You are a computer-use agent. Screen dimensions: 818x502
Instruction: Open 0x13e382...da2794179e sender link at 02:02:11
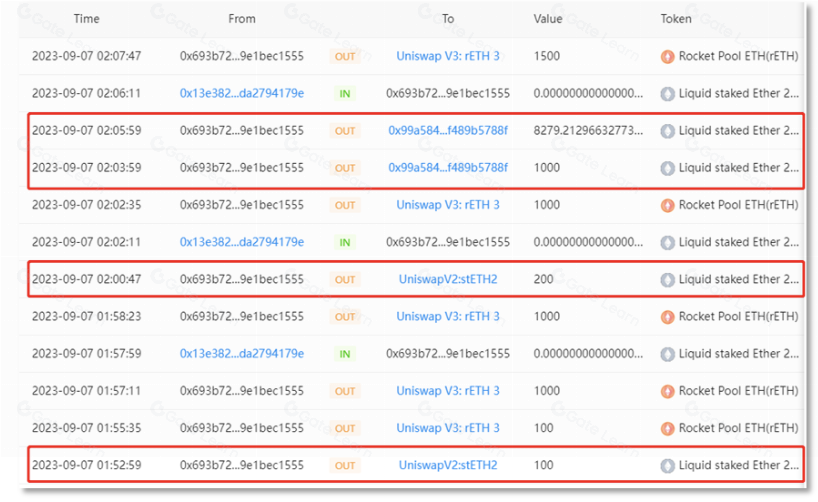(242, 242)
